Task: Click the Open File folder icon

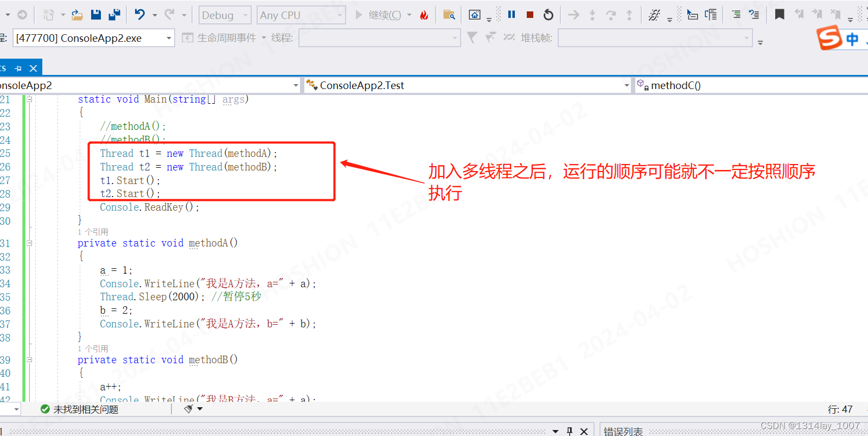Action: click(77, 15)
